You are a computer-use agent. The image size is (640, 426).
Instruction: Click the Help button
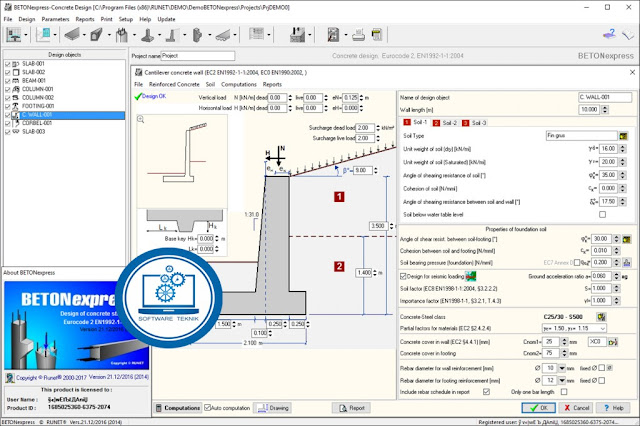tap(613, 408)
